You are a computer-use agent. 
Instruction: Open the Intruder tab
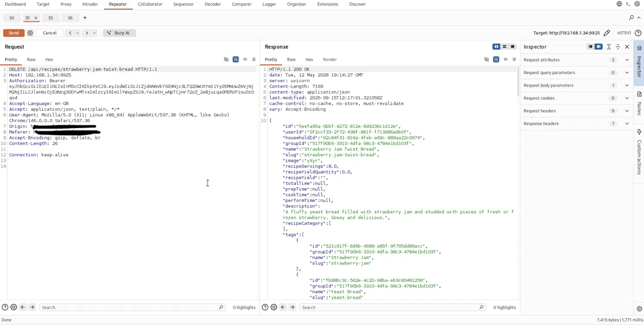coord(90,4)
